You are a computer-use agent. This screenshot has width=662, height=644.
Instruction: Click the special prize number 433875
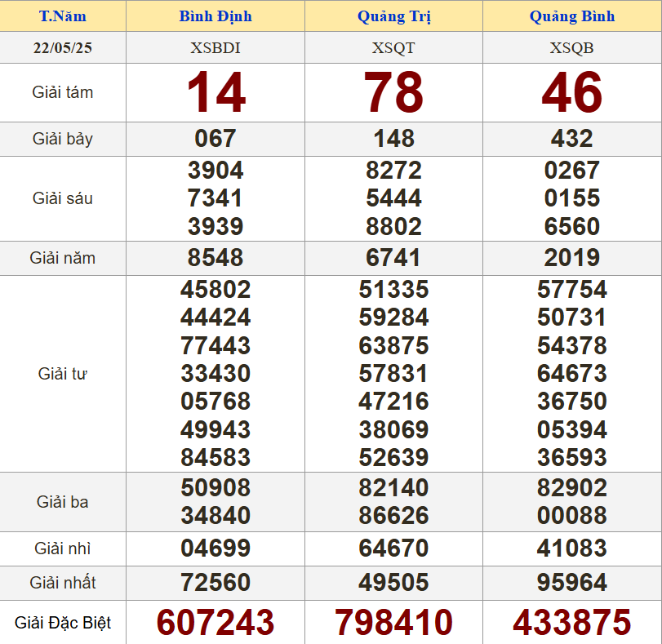(x=571, y=623)
